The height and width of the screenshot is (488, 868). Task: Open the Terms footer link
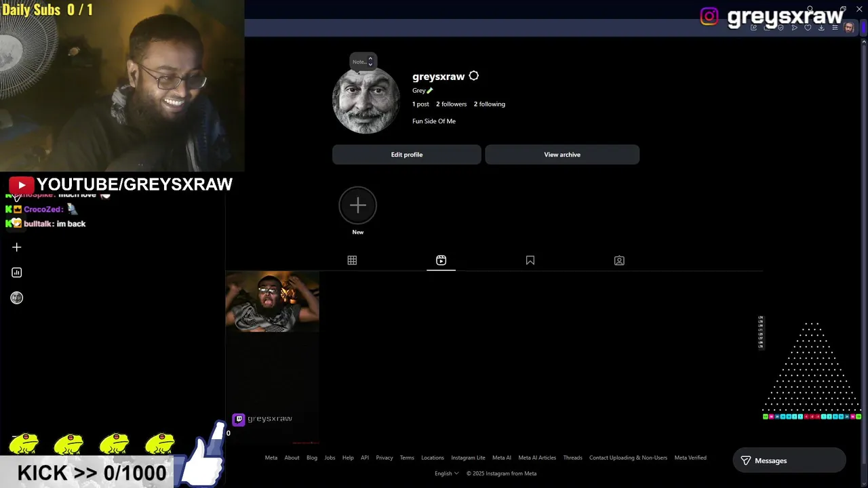click(x=407, y=457)
